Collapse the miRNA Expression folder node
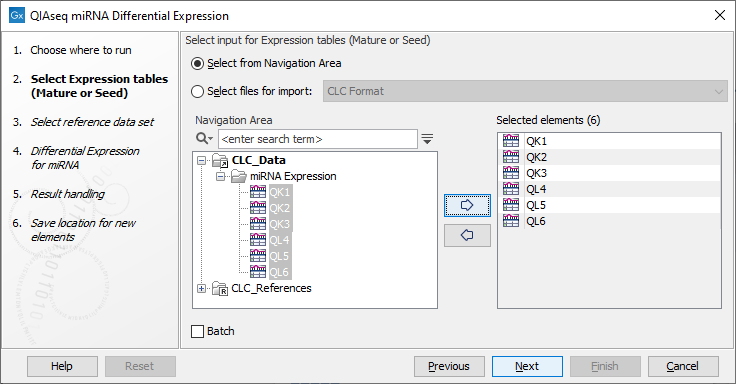 pos(220,177)
